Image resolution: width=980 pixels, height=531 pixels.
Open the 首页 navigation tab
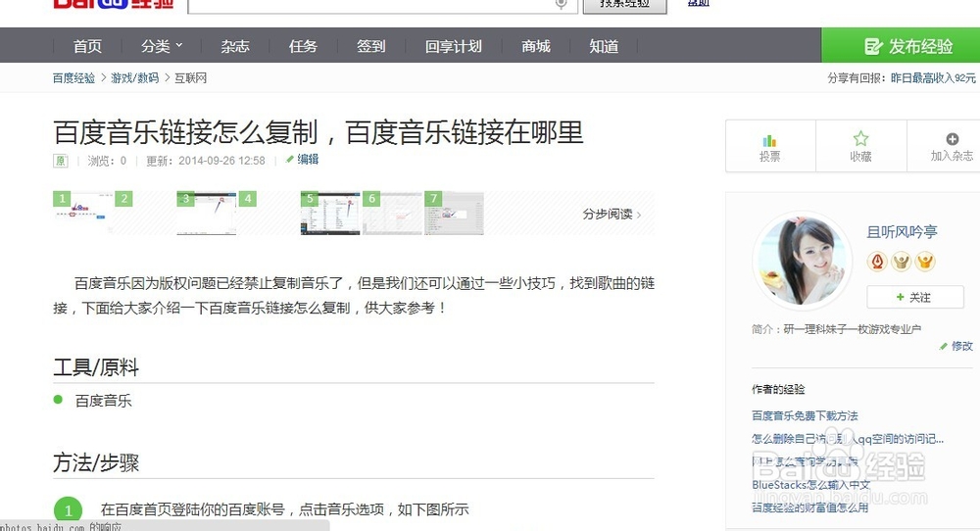coord(87,46)
